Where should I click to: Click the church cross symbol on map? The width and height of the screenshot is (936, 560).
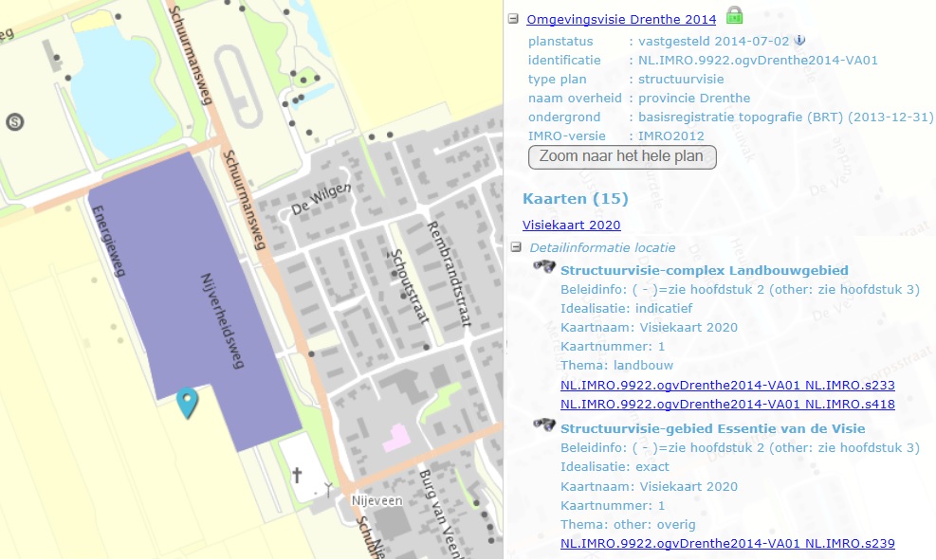point(297,474)
